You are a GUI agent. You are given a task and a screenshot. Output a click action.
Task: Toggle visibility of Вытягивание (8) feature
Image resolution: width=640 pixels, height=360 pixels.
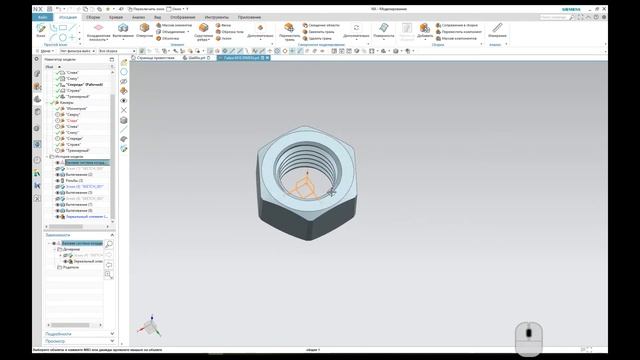click(x=58, y=211)
